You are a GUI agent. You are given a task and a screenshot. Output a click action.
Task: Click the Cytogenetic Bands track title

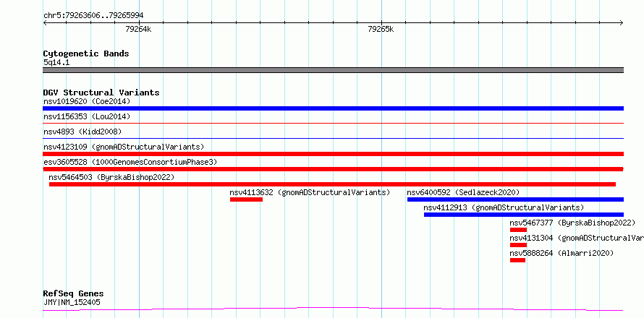pyautogui.click(x=86, y=53)
